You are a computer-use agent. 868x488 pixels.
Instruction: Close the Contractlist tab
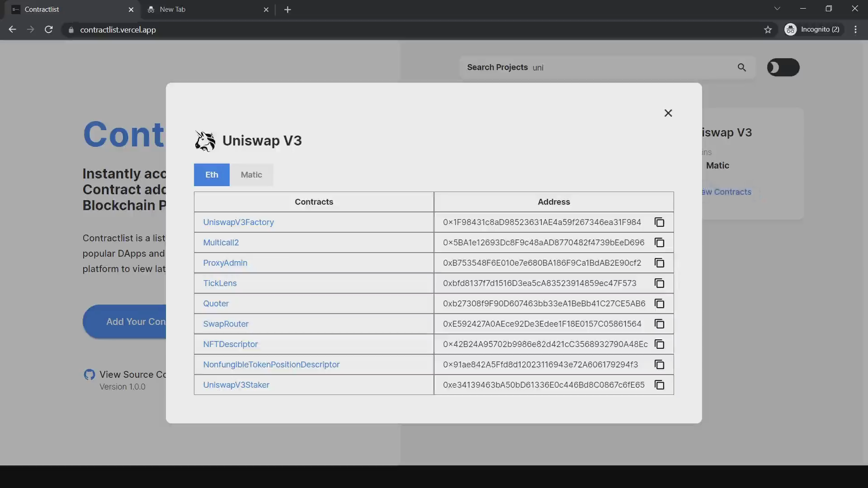(x=131, y=9)
